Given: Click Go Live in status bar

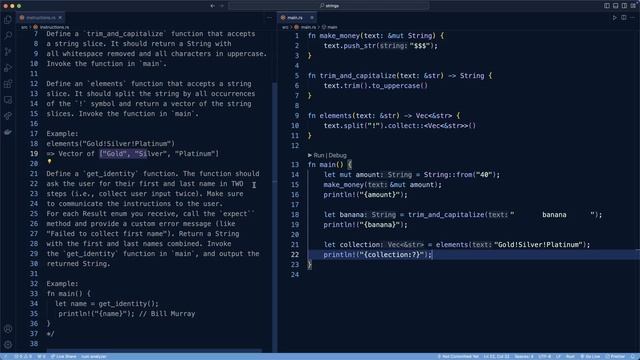Looking at the screenshot, I should click(590, 356).
